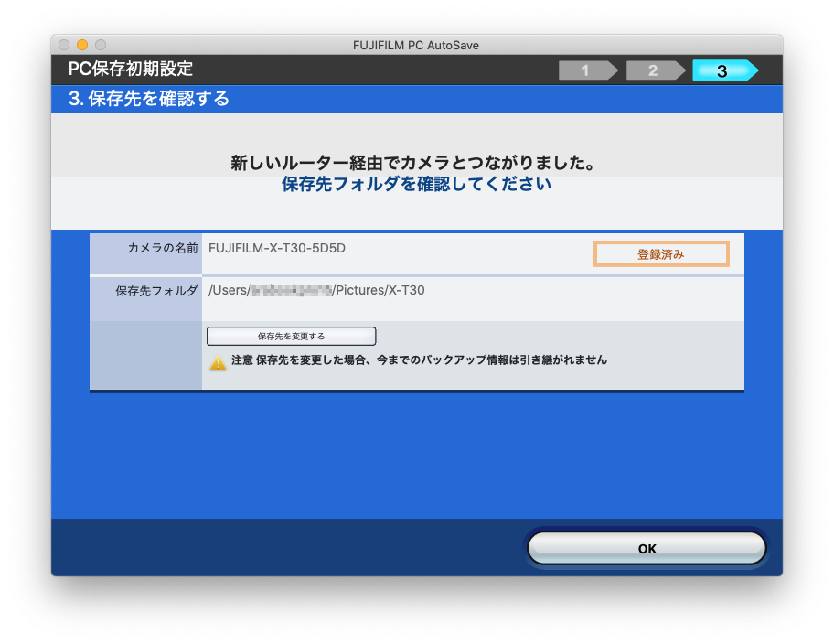The width and height of the screenshot is (834, 644).
Task: Select step 1 arrow indicator
Action: (x=588, y=70)
